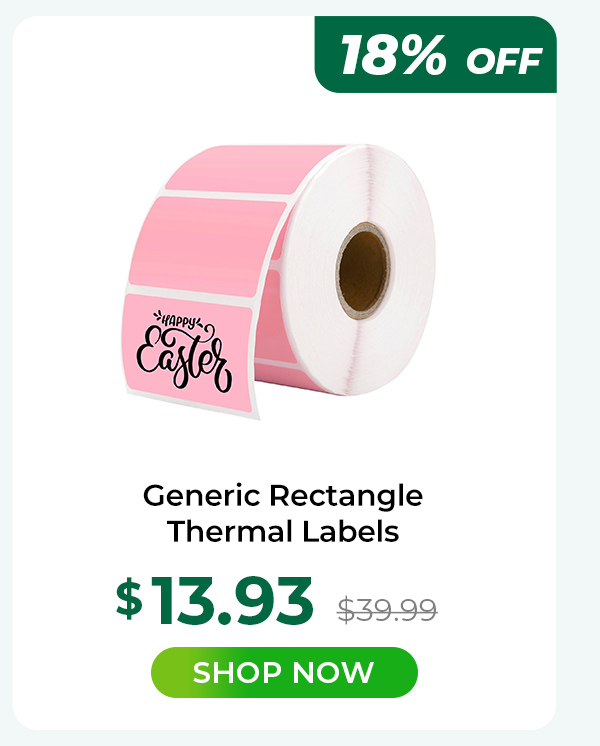Click the crossed-out $39.99 original price
Viewport: 600px width, 746px height.
(387, 610)
